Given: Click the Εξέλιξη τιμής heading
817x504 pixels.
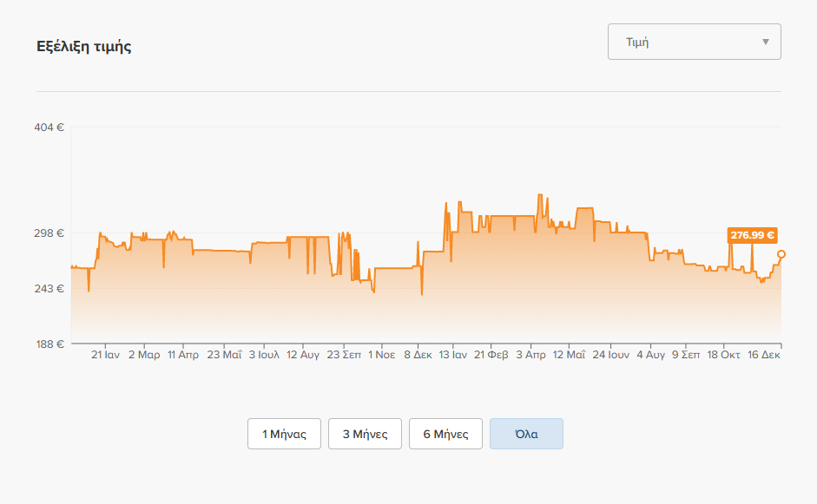Looking at the screenshot, I should click(84, 46).
